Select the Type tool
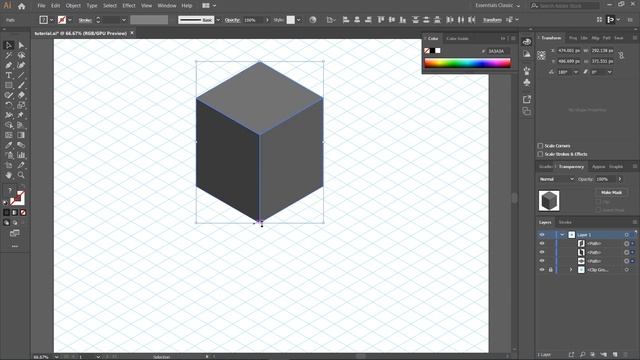640x360 pixels. pos(9,75)
